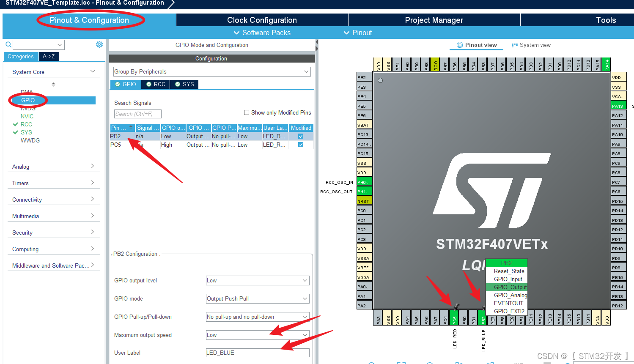The image size is (634, 364).
Task: Click the Search Signals input field
Action: click(137, 114)
